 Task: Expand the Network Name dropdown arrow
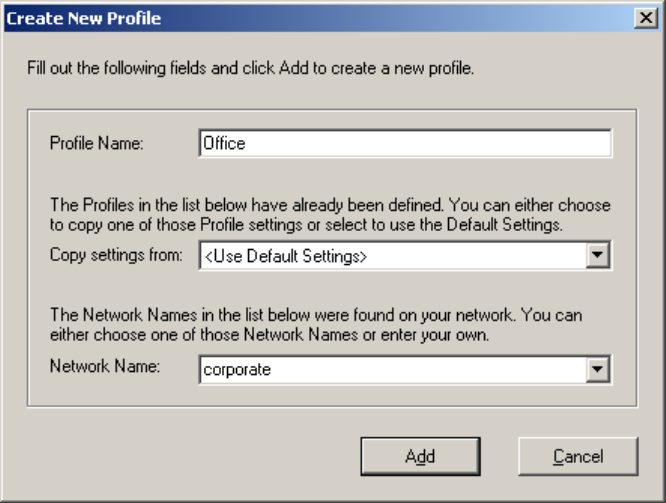point(597,369)
